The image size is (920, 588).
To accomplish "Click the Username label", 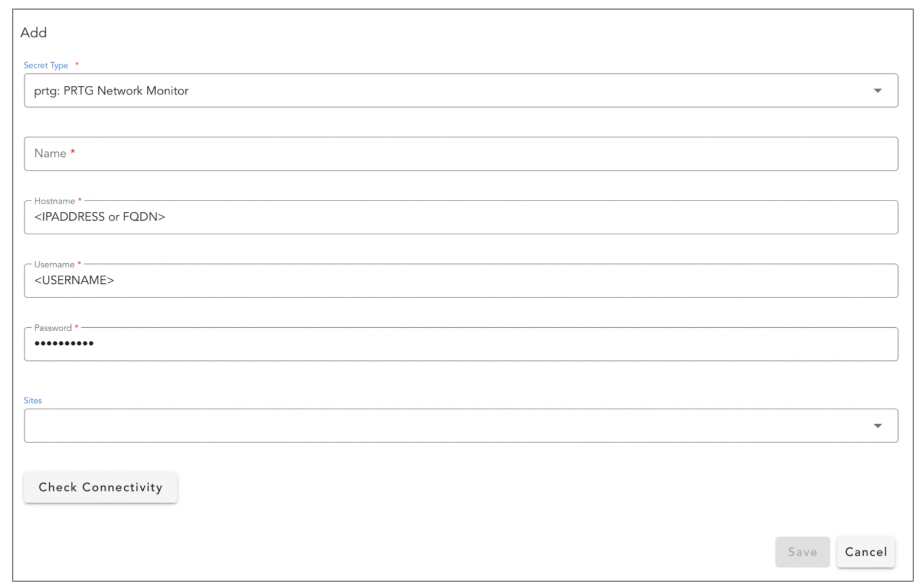I will 54,264.
